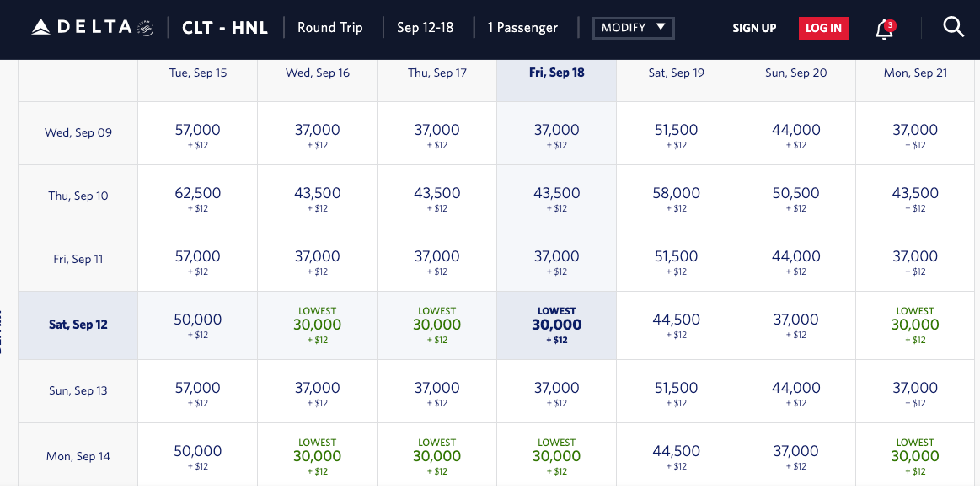The width and height of the screenshot is (980, 489).
Task: Click the Sep 12-18 dates in header
Action: point(425,28)
